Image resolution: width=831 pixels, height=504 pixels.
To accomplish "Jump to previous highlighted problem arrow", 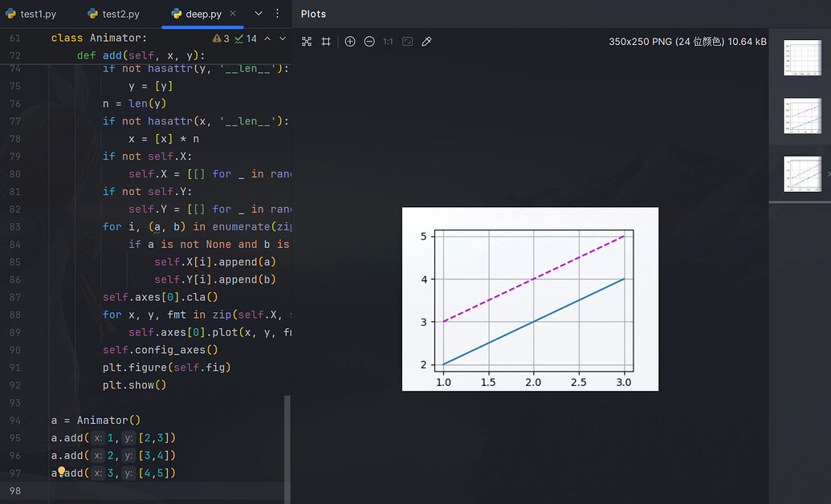I will 267,39.
